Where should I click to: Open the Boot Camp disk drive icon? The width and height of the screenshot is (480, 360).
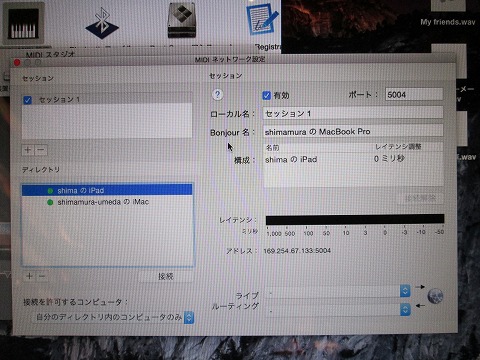[x=182, y=20]
